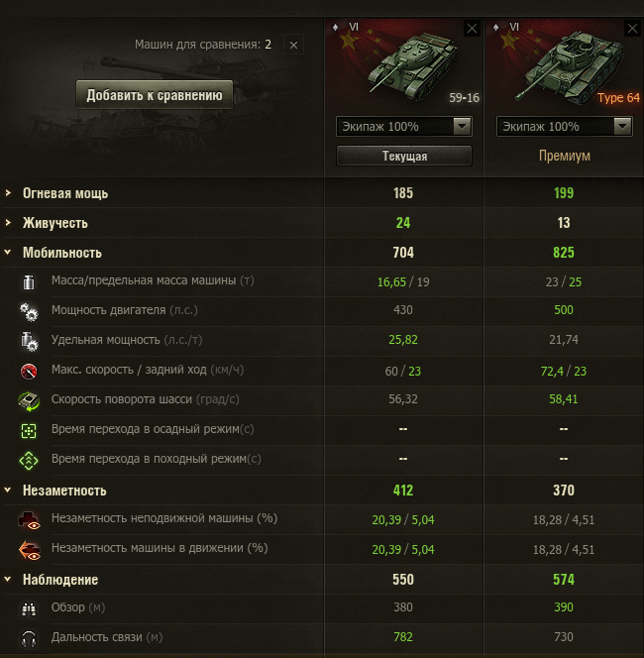Click the engine power gears icon
The height and width of the screenshot is (658, 644).
29,311
